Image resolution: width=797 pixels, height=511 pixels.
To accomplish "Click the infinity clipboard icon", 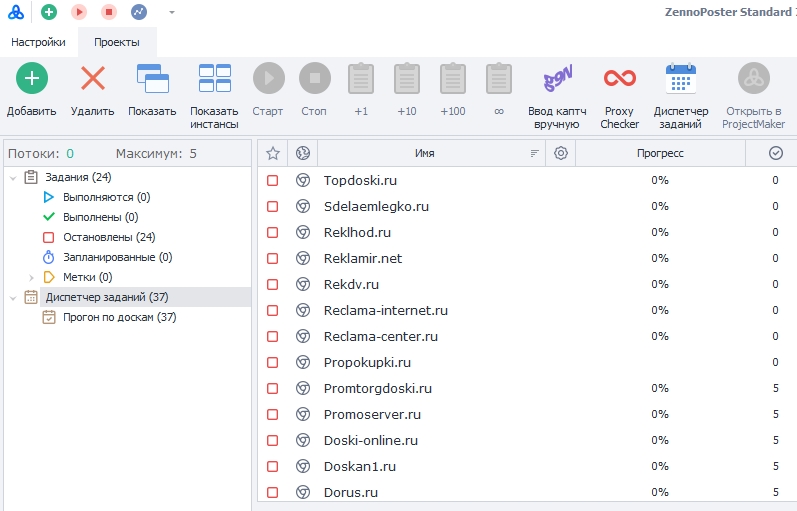I will click(499, 78).
